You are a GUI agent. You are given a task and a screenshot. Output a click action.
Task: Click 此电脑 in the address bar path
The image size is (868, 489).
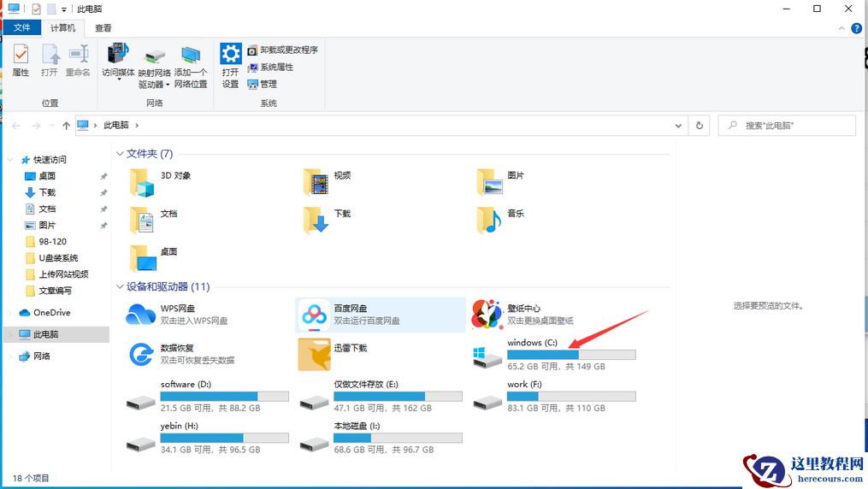[116, 125]
